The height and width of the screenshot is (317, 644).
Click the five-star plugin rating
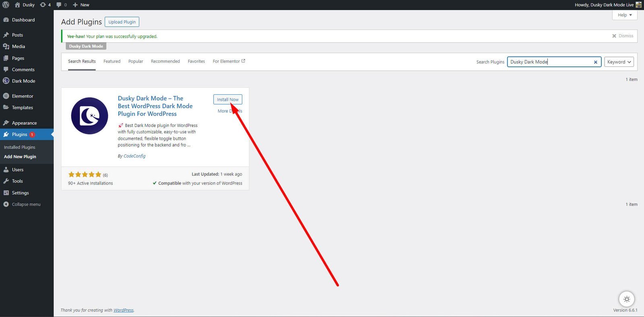85,174
